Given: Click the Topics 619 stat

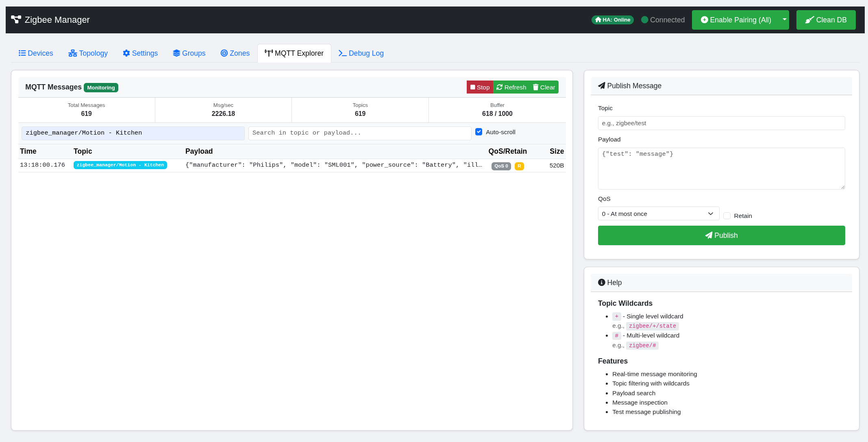Looking at the screenshot, I should pos(360,110).
